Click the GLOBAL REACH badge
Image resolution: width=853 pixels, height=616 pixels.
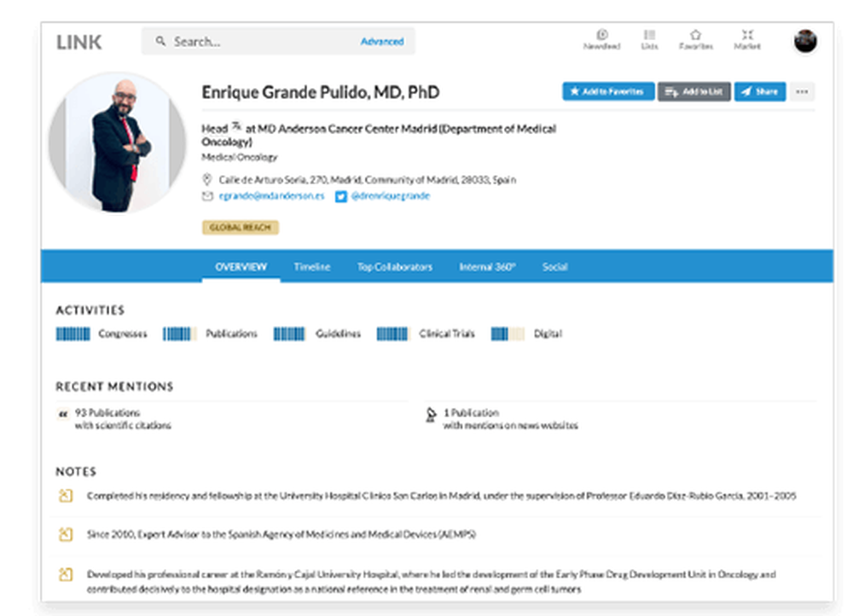tap(241, 227)
